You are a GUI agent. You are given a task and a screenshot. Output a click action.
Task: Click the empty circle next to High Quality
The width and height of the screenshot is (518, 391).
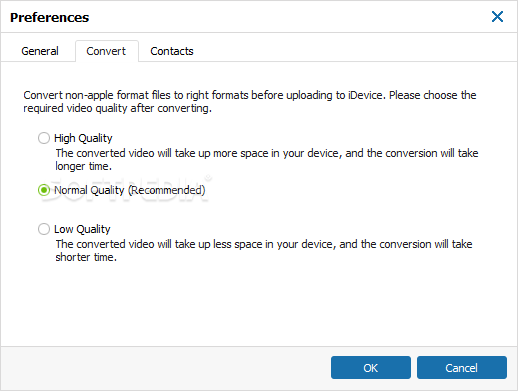pos(44,138)
